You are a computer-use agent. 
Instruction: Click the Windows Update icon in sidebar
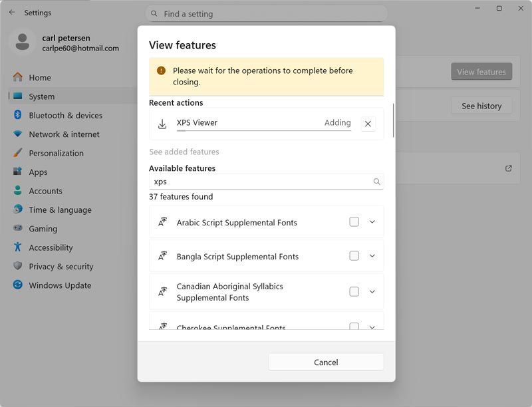18,285
